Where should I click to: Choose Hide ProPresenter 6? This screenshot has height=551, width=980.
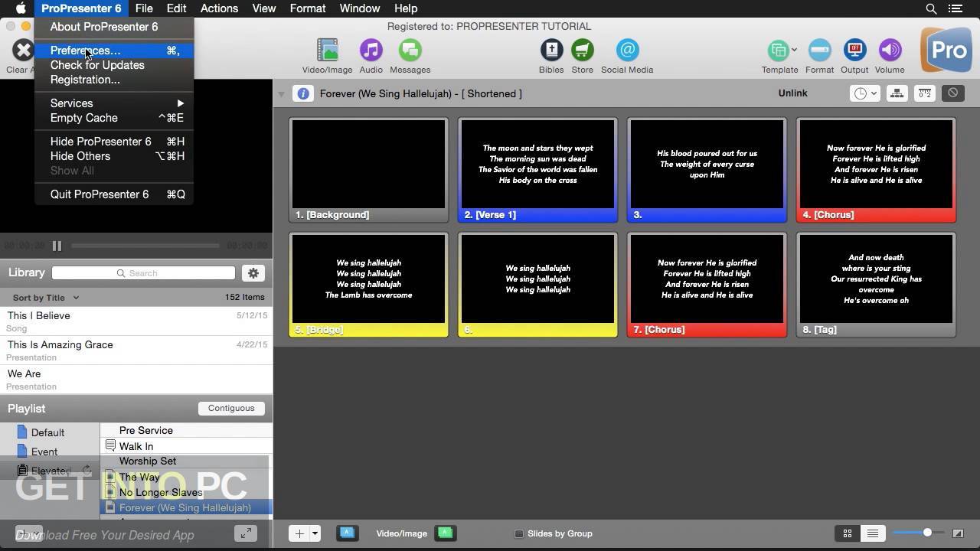[113, 142]
